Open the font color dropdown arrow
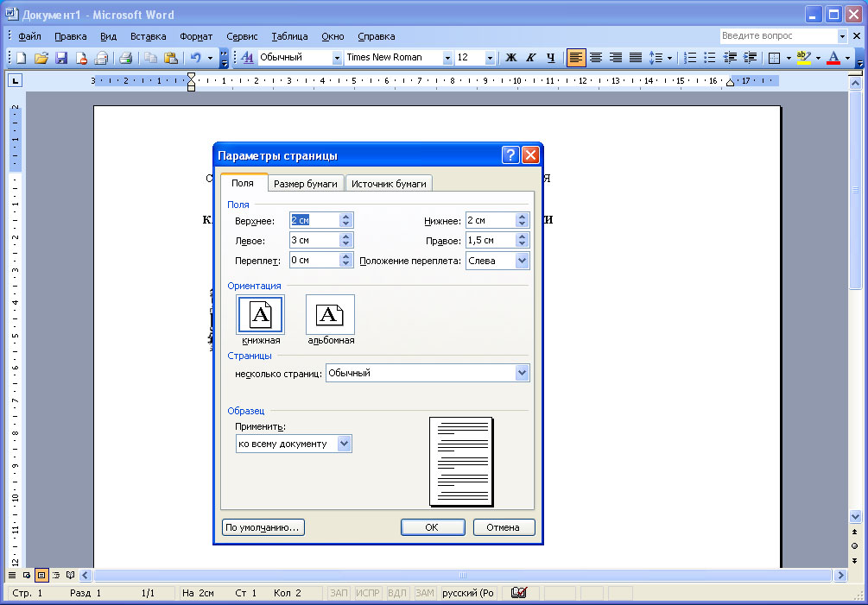This screenshot has height=605, width=868. [x=847, y=58]
